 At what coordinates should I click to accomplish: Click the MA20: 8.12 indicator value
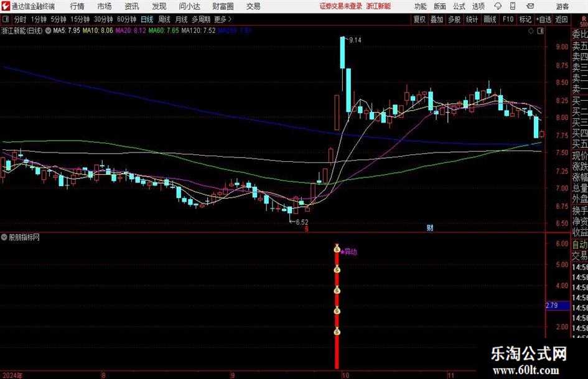131,30
